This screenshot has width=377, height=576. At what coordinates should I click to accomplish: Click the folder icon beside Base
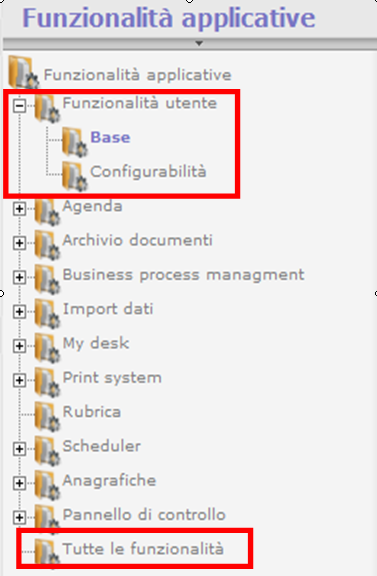[x=75, y=142]
